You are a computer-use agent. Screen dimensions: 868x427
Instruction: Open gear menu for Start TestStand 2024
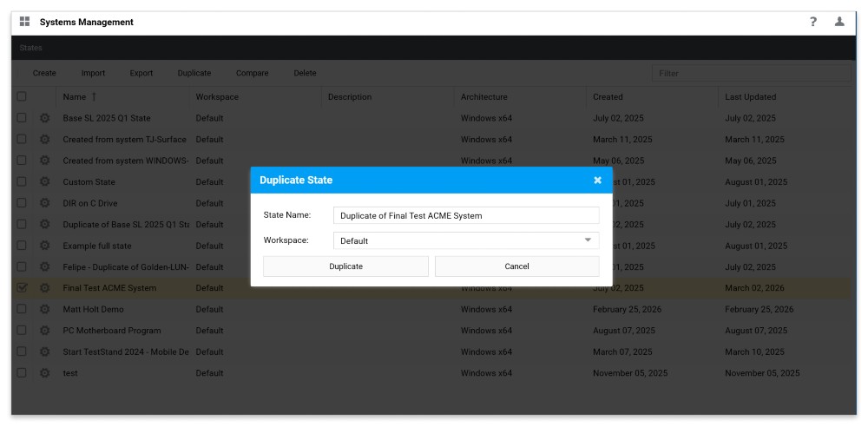tap(45, 351)
